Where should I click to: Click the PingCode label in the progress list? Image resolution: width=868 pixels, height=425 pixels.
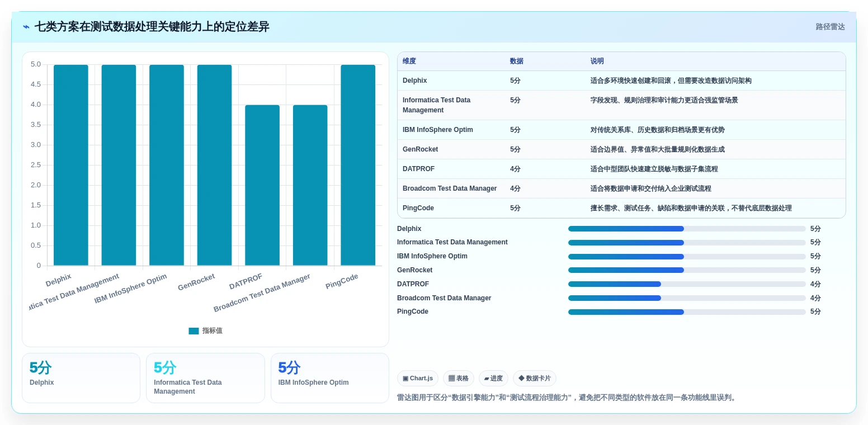click(x=413, y=311)
